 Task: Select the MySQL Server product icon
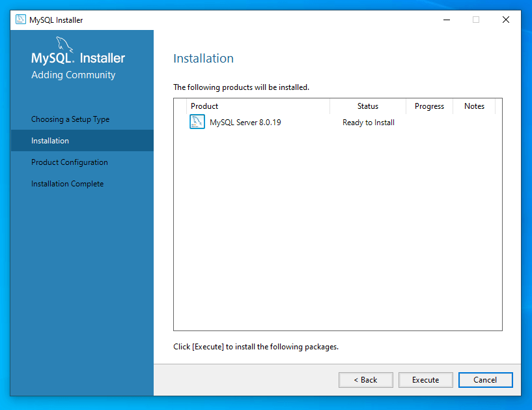tap(197, 122)
